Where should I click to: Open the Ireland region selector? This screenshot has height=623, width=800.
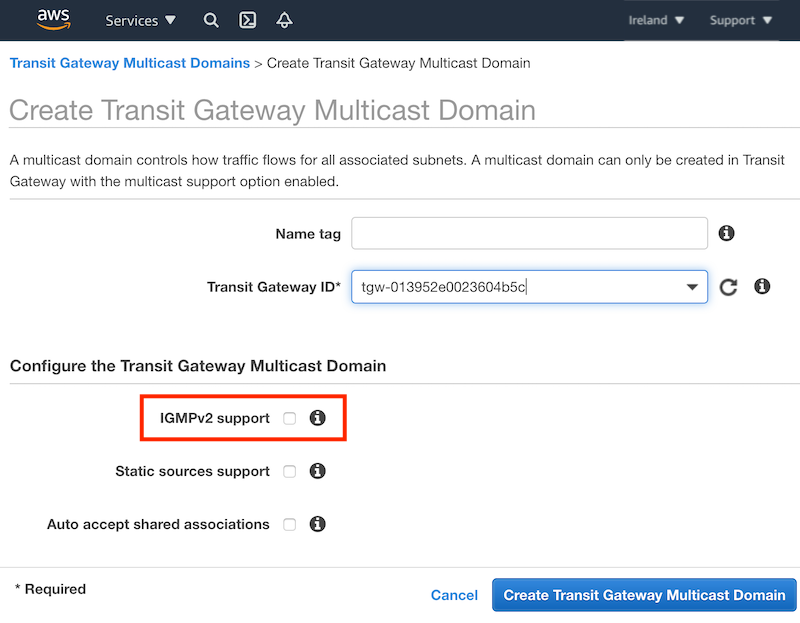(655, 20)
